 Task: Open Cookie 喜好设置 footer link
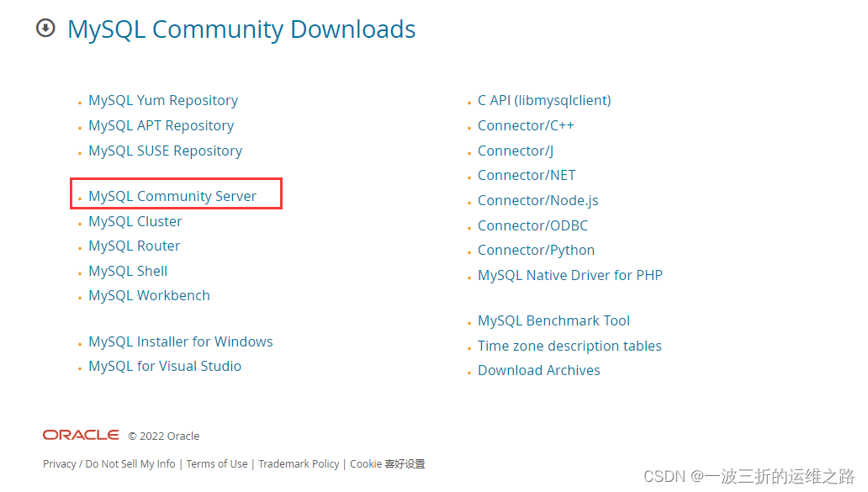coord(388,463)
